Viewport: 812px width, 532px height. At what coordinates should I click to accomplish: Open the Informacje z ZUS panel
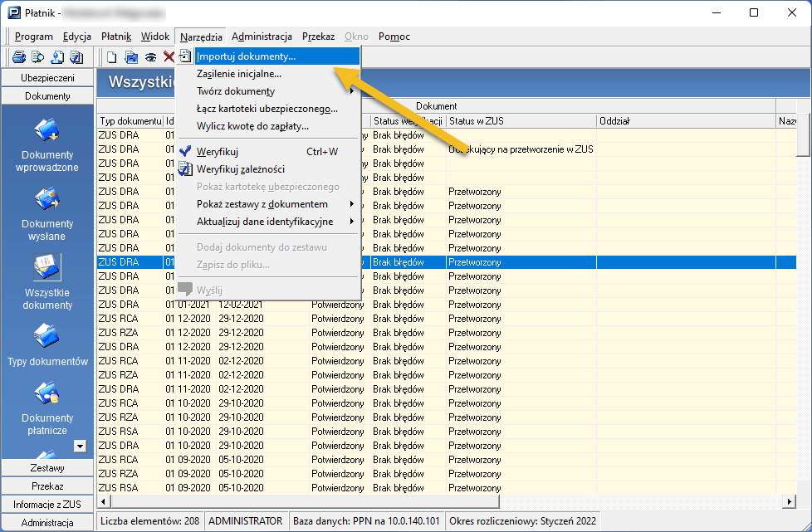click(x=47, y=505)
